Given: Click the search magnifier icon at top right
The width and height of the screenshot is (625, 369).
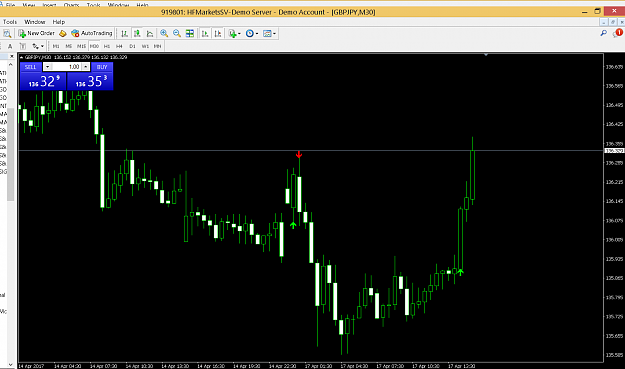Looking at the screenshot, I should tap(603, 33).
